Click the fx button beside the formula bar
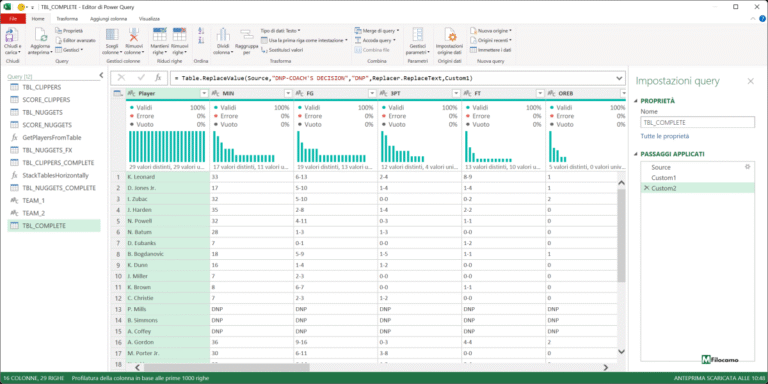 [158, 78]
